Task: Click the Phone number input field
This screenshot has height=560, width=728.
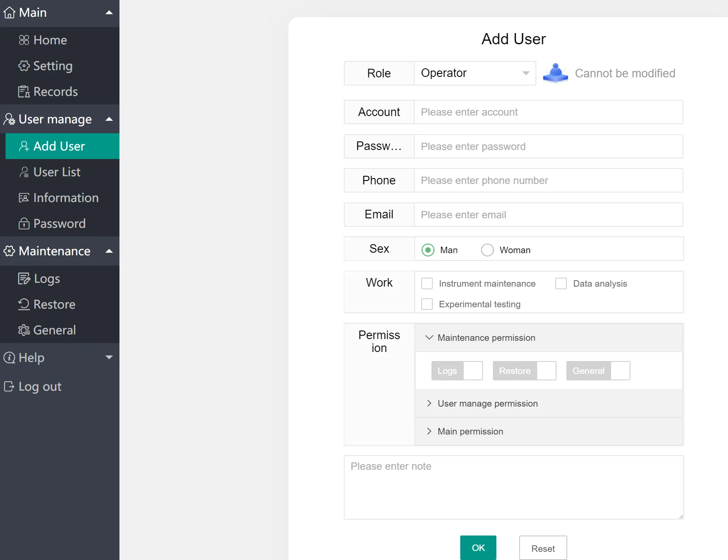Action: pos(548,181)
